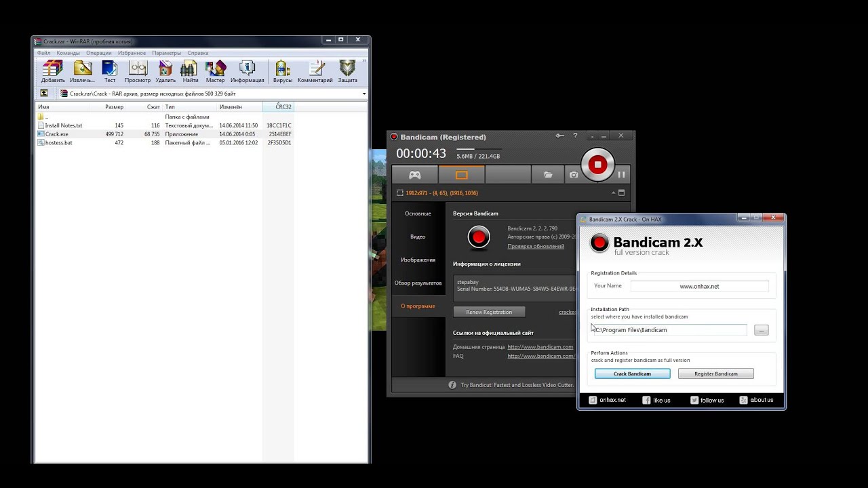Open the Справка menu in WinRAR
The width and height of the screenshot is (868, 488).
pos(197,53)
